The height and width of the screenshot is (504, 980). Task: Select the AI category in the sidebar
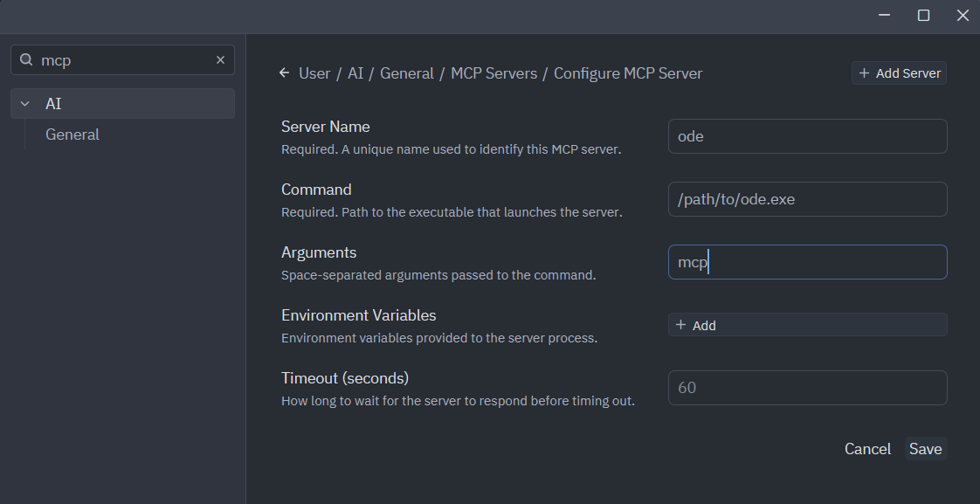coord(122,104)
